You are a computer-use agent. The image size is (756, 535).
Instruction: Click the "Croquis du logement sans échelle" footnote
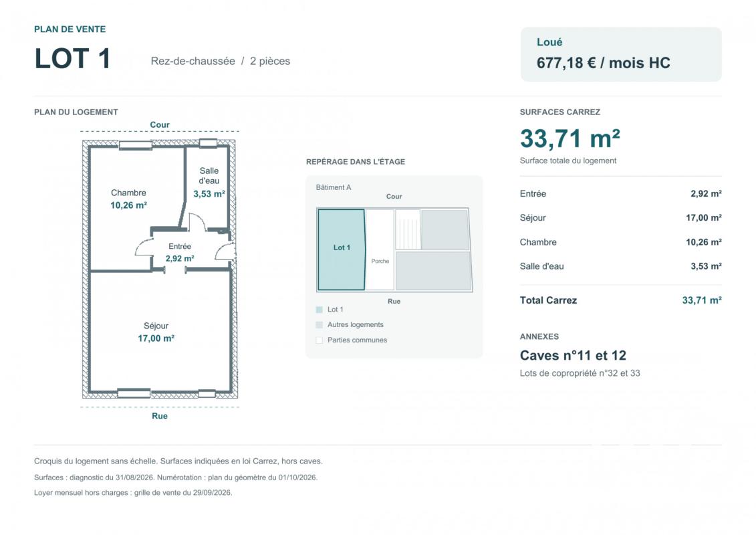coord(178,461)
